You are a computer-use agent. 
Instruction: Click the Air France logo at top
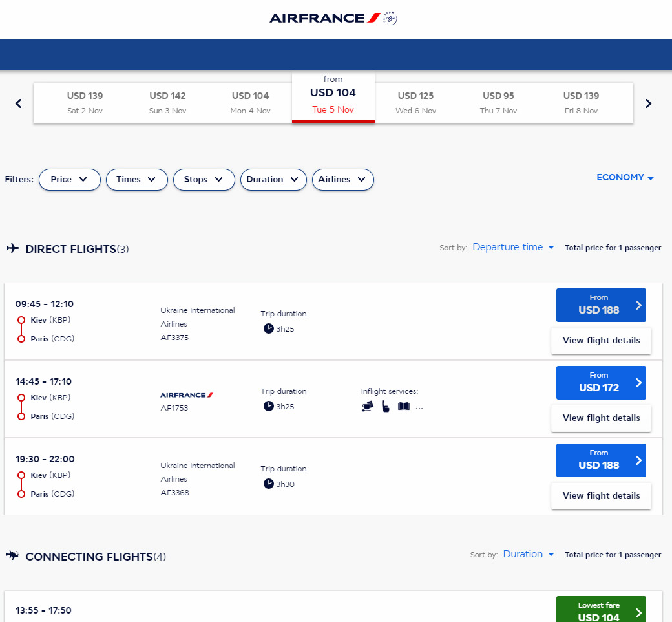coord(325,18)
